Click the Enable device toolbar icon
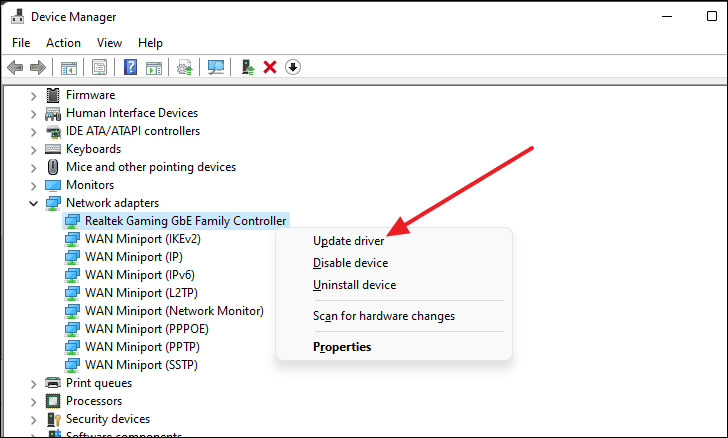 click(x=248, y=67)
